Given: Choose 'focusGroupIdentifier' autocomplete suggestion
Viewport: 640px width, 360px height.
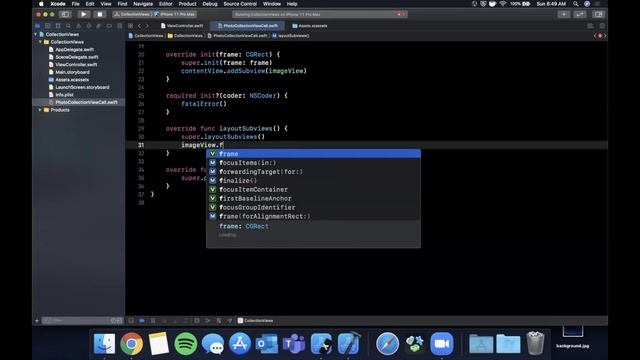Looking at the screenshot, I should click(313, 207).
